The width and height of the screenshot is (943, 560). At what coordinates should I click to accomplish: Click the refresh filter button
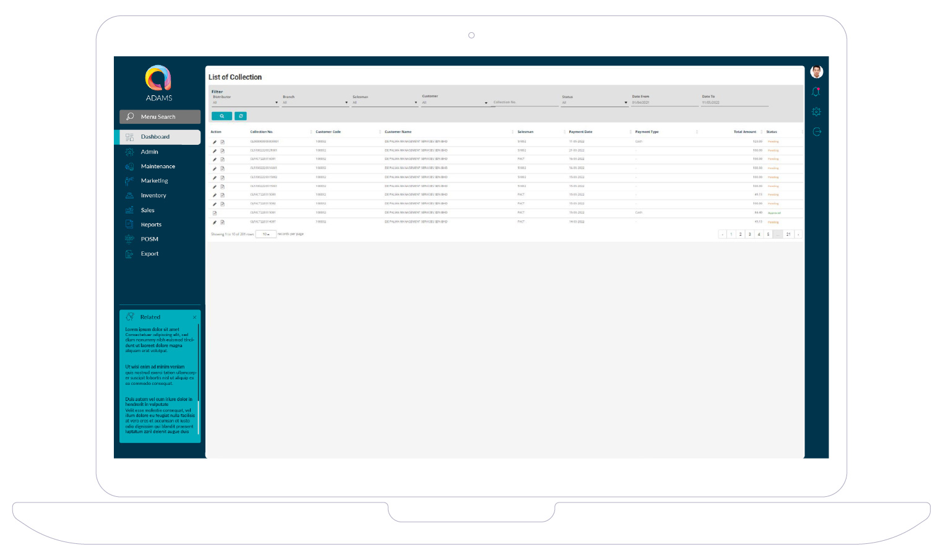(241, 116)
